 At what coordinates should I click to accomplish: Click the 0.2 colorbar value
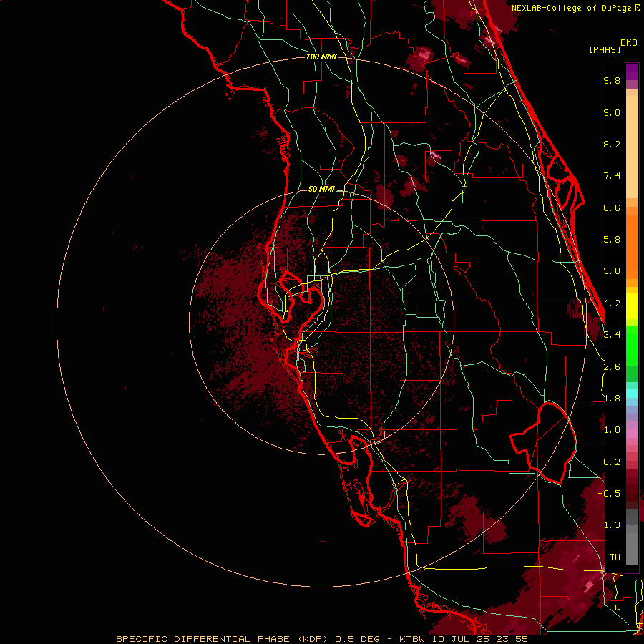coord(612,462)
